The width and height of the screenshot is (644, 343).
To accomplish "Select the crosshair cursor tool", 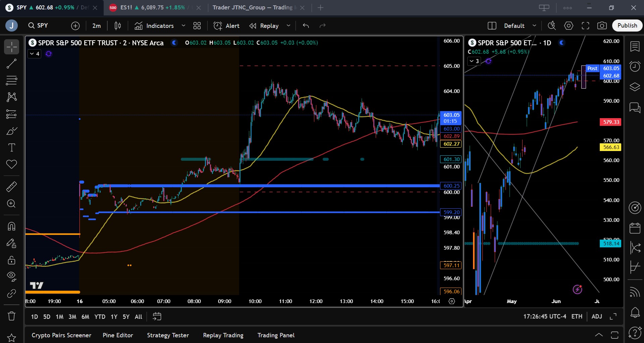I will [x=11, y=47].
